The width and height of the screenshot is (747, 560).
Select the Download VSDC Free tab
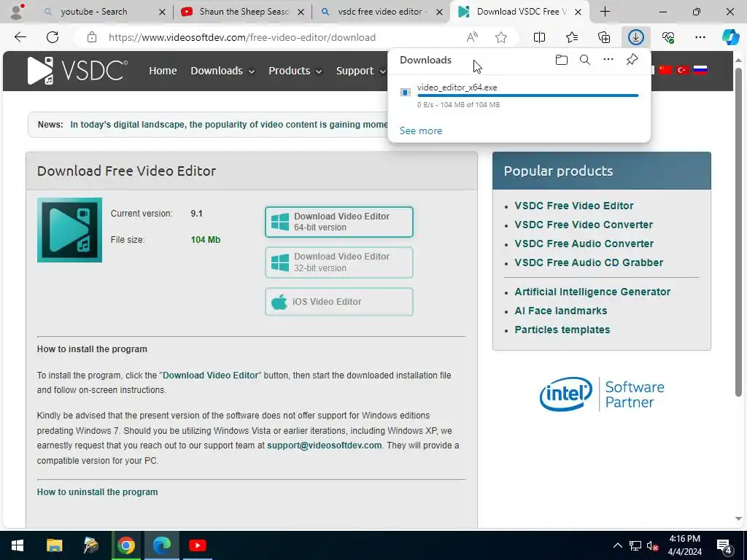tap(521, 12)
